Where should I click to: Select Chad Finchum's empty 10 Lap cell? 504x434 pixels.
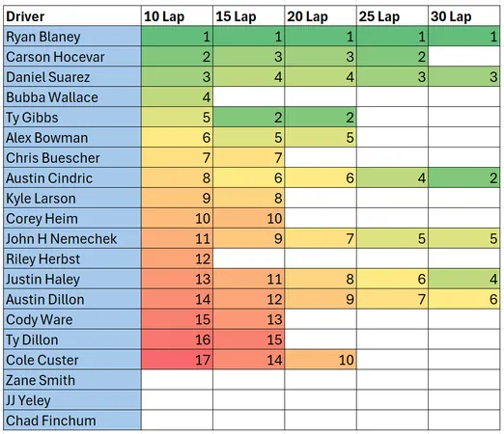pyautogui.click(x=177, y=420)
